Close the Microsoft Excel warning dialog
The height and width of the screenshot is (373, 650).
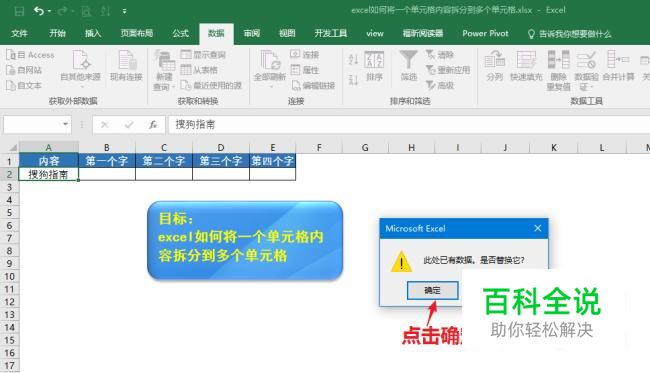coord(538,228)
